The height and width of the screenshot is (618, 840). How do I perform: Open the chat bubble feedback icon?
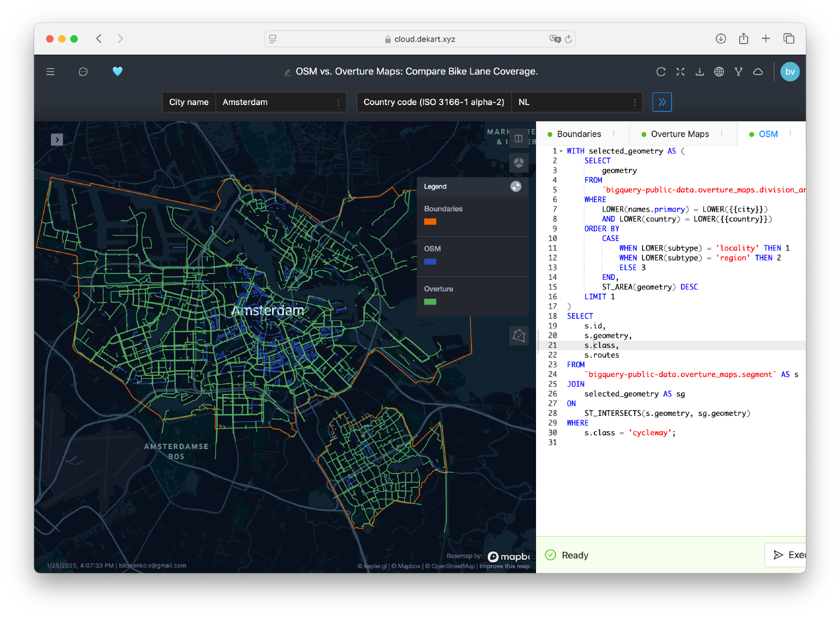pyautogui.click(x=83, y=72)
